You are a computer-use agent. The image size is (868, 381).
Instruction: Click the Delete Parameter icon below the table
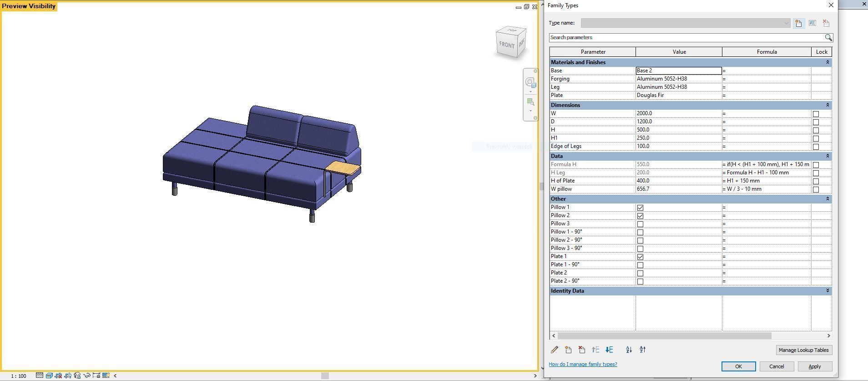582,350
